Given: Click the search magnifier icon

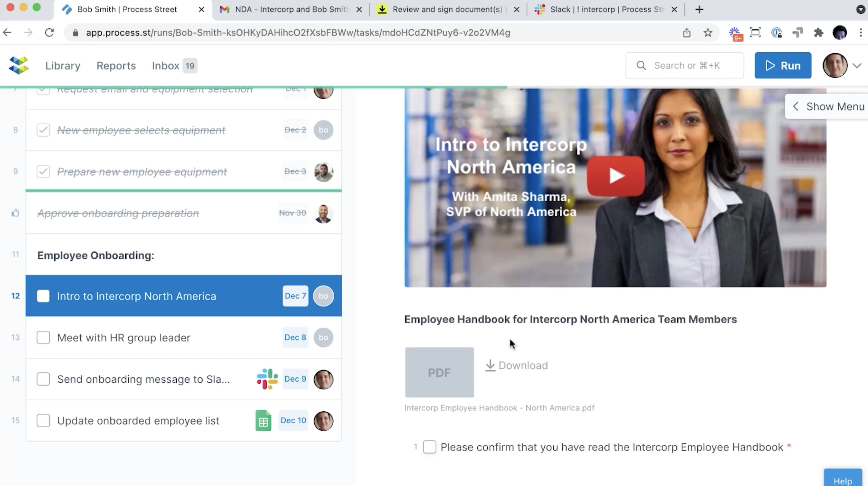Looking at the screenshot, I should 641,65.
